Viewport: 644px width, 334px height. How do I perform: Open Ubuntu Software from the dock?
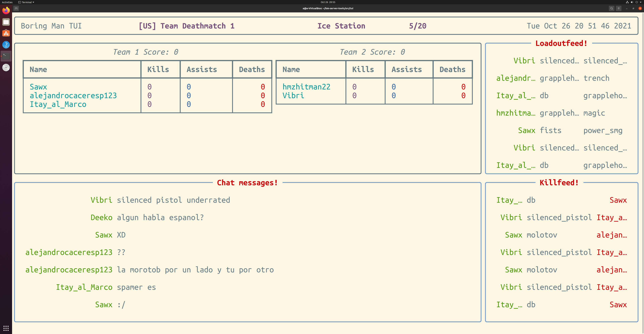pos(6,33)
